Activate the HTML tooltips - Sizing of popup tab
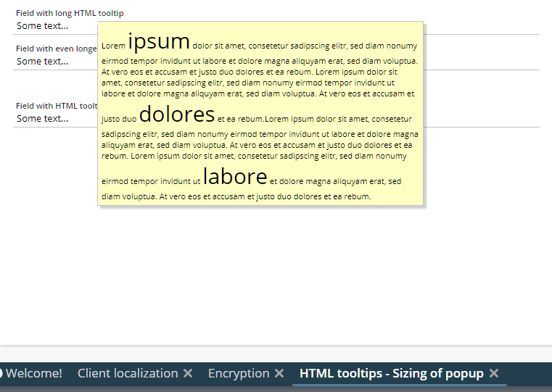Image resolution: width=552 pixels, height=392 pixels. point(391,373)
